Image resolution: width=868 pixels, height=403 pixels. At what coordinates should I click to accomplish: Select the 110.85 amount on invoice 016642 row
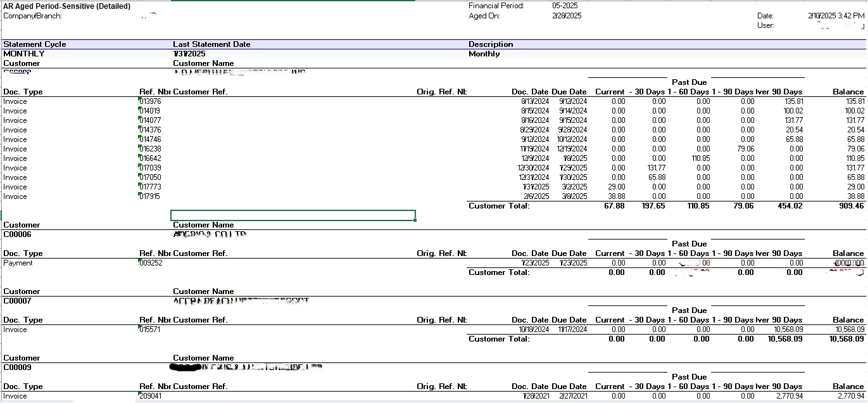[x=701, y=158]
